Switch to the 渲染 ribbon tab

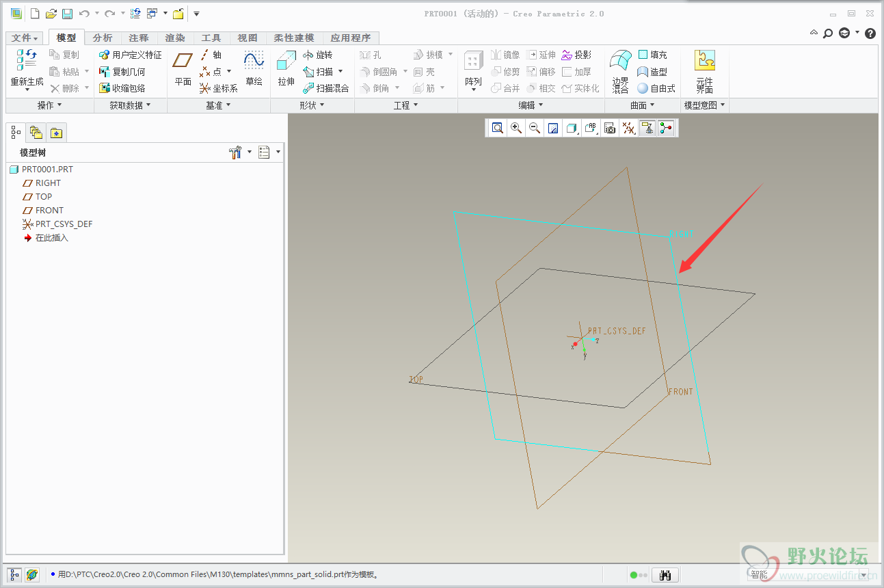tap(175, 38)
